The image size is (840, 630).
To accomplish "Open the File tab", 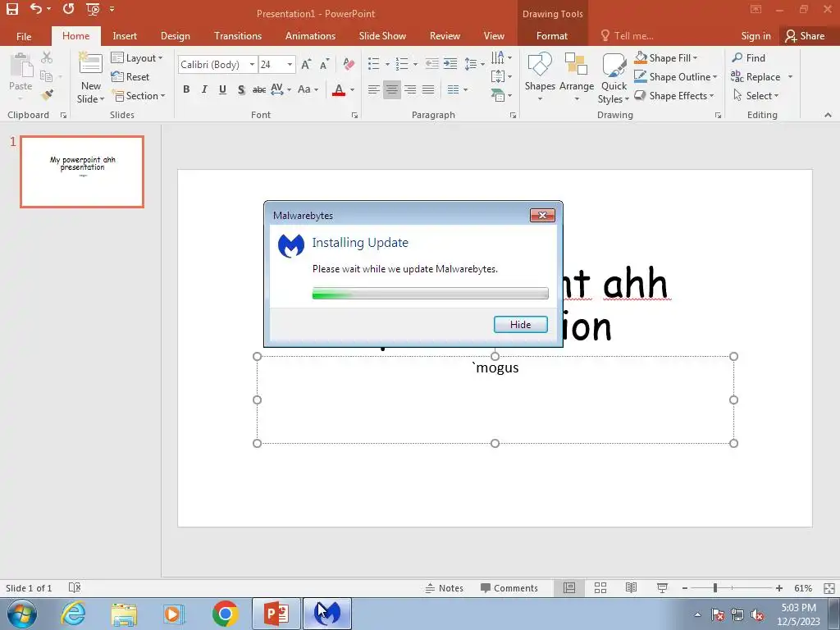I will point(24,36).
